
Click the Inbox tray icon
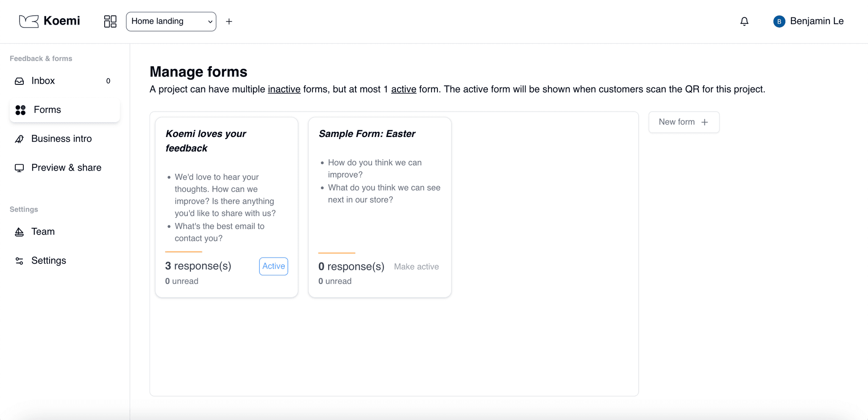19,81
